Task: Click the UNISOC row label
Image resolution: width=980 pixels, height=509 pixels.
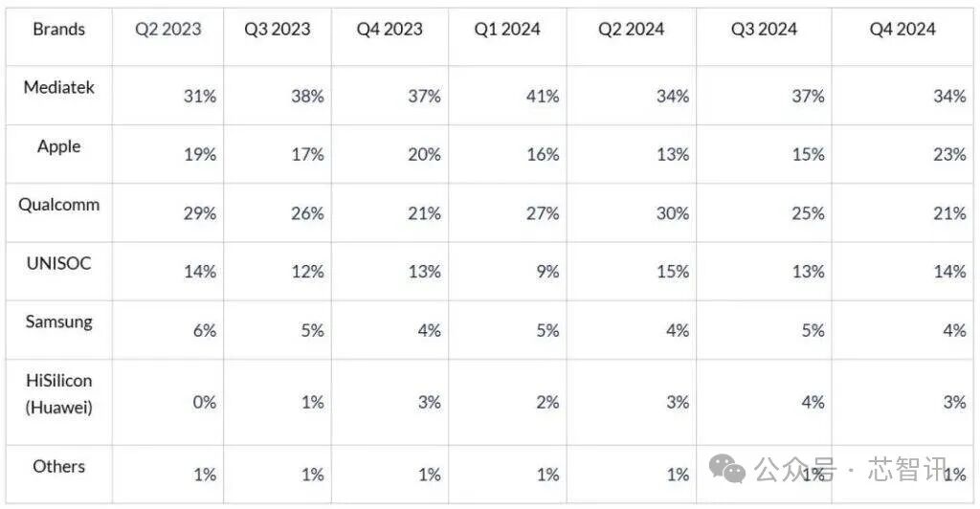Action: (x=58, y=263)
